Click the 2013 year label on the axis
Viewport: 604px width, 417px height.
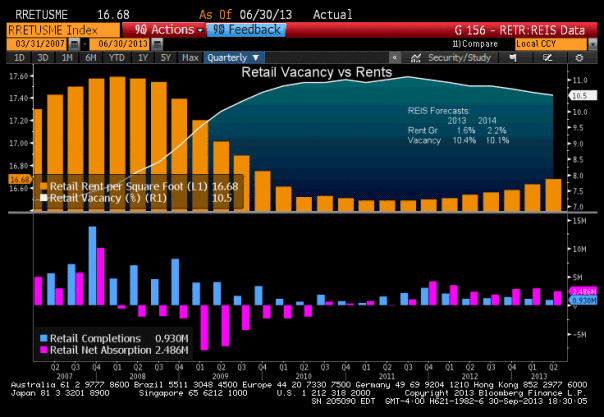539,376
